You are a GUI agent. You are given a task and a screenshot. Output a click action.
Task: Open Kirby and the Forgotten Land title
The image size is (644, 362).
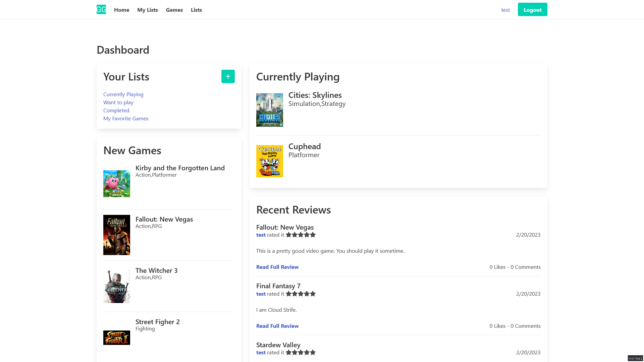[180, 168]
